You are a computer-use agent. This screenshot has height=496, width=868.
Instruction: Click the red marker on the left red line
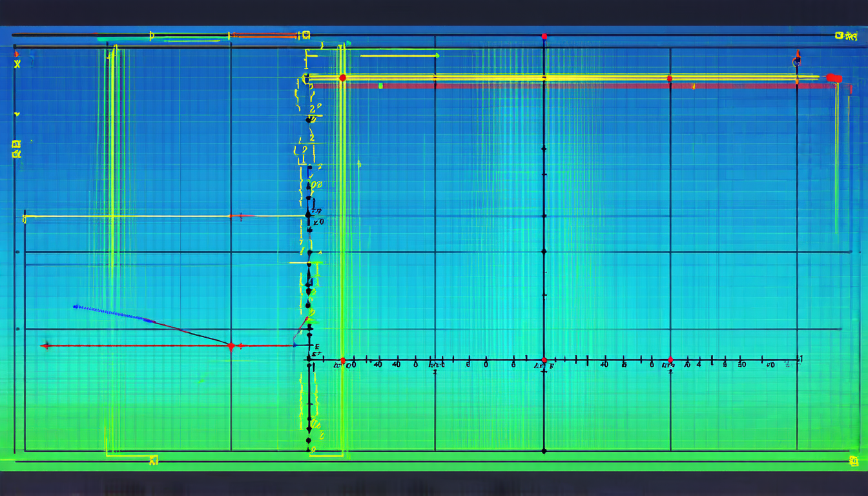coord(231,346)
